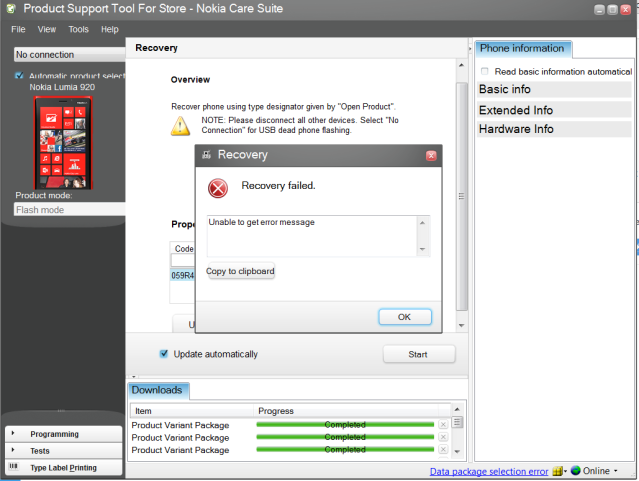Click OK in the Recovery dialog

(x=405, y=317)
